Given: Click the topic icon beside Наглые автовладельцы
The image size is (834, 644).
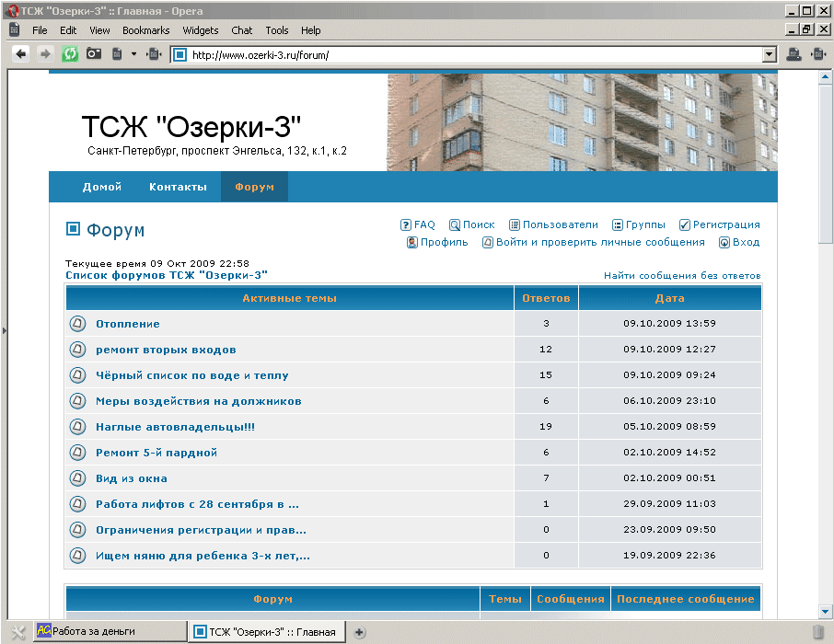Looking at the screenshot, I should 77,427.
